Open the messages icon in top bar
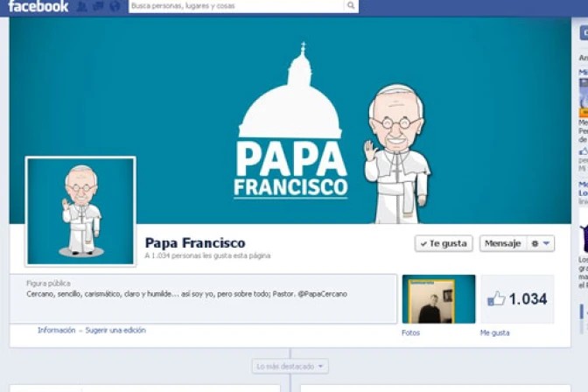588x392 pixels. (98, 7)
